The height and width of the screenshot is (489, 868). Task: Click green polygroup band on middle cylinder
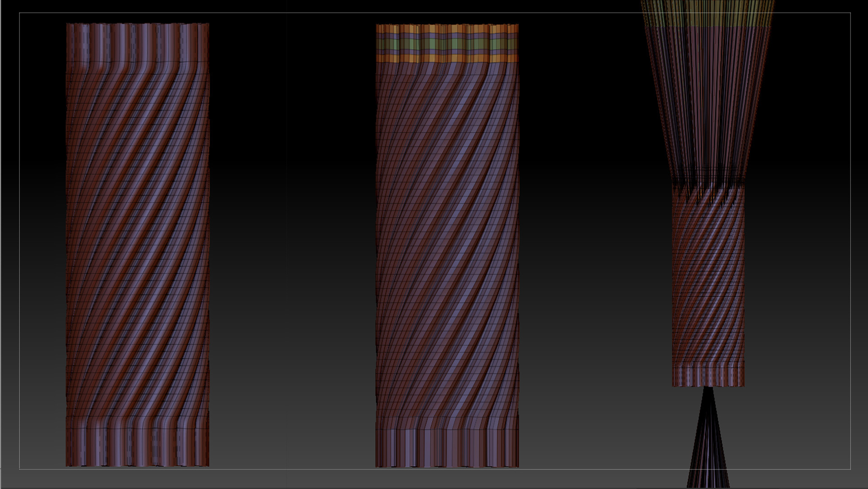(x=447, y=44)
